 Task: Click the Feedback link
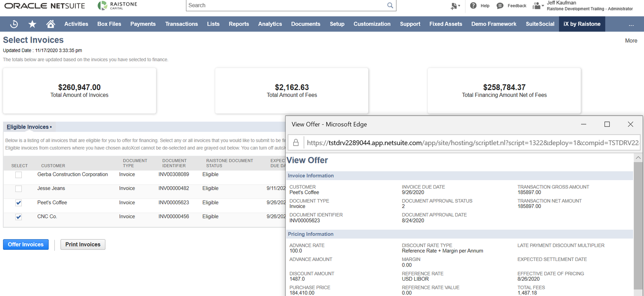517,6
